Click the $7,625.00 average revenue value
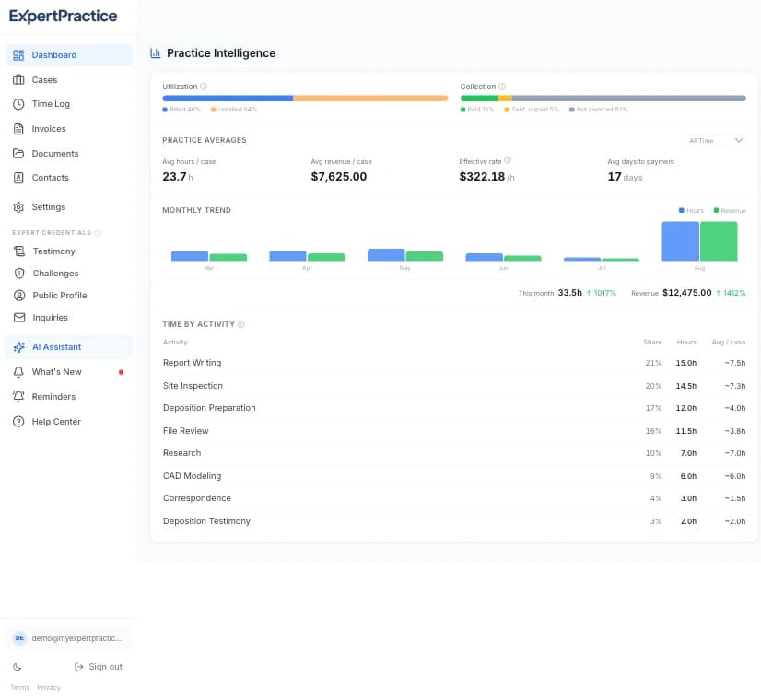This screenshot has width=761, height=700. click(339, 177)
